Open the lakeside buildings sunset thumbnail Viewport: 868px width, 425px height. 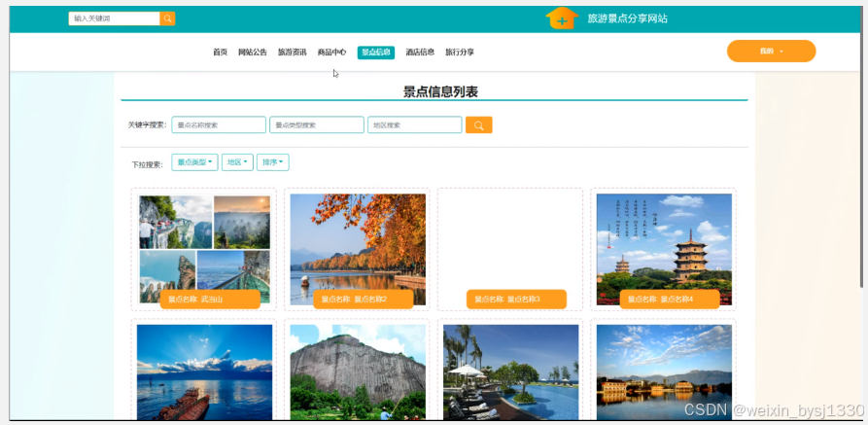click(664, 372)
